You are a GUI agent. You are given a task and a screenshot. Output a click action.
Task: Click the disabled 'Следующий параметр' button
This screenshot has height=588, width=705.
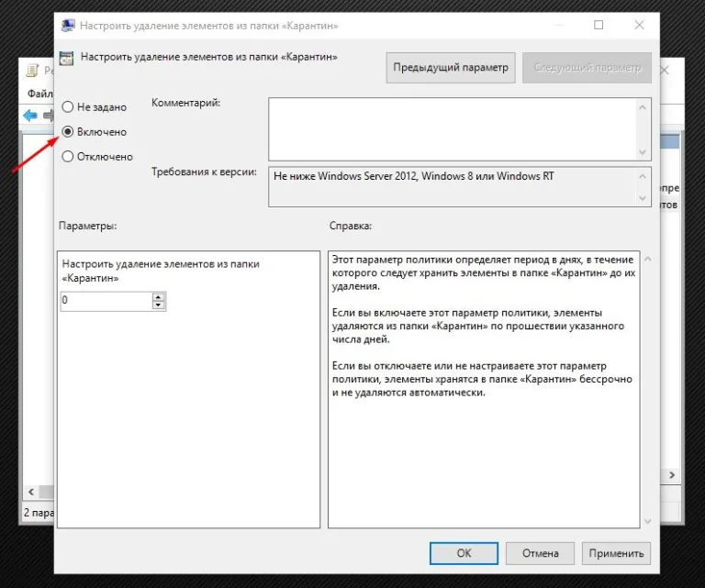pos(587,68)
